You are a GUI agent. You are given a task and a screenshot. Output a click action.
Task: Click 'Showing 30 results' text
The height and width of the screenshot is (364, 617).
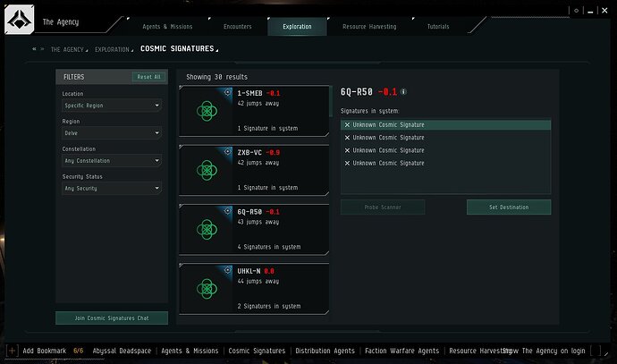[216, 77]
